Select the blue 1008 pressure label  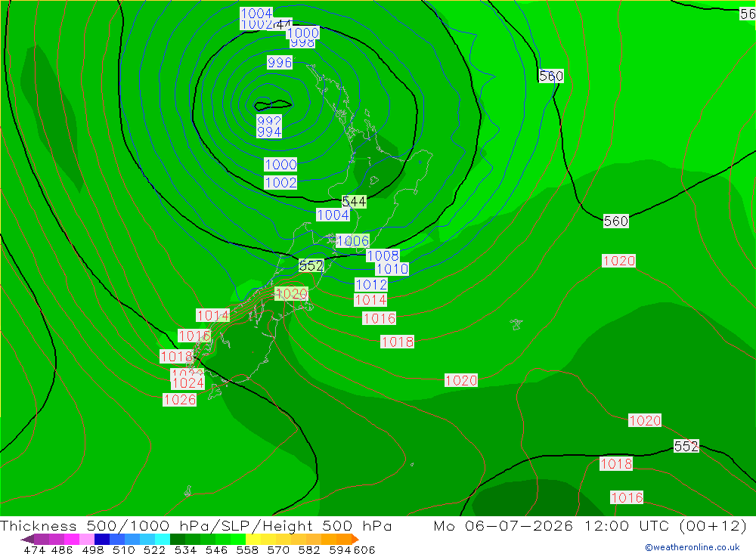(383, 255)
